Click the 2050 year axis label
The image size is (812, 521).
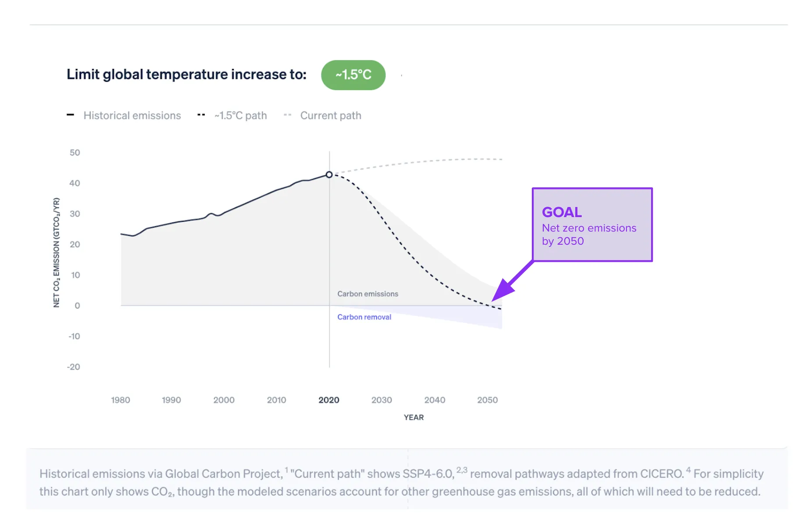(x=487, y=400)
